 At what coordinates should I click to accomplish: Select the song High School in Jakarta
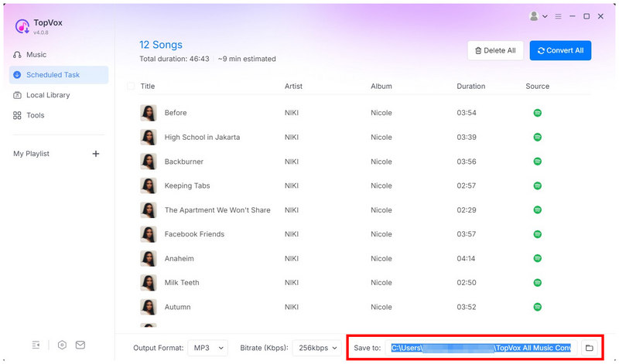coord(202,138)
